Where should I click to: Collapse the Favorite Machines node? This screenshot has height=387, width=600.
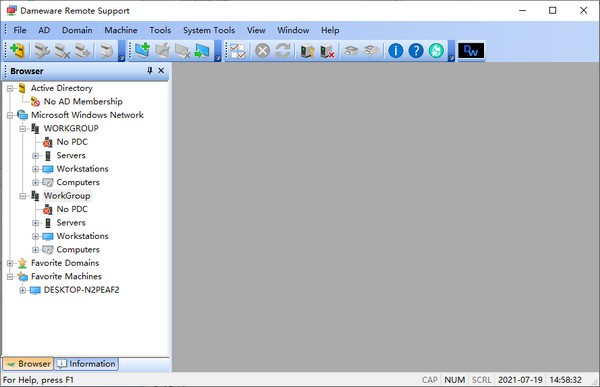click(x=10, y=277)
